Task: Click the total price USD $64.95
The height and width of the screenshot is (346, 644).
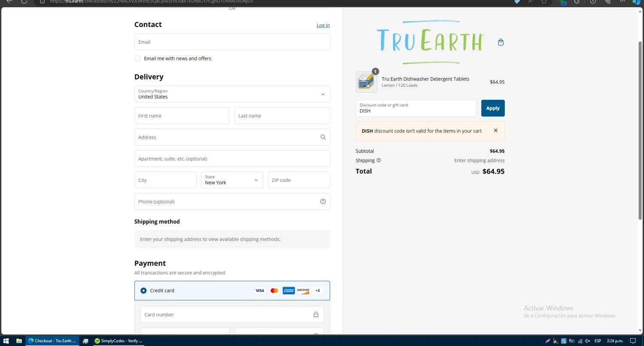Action: click(x=488, y=172)
